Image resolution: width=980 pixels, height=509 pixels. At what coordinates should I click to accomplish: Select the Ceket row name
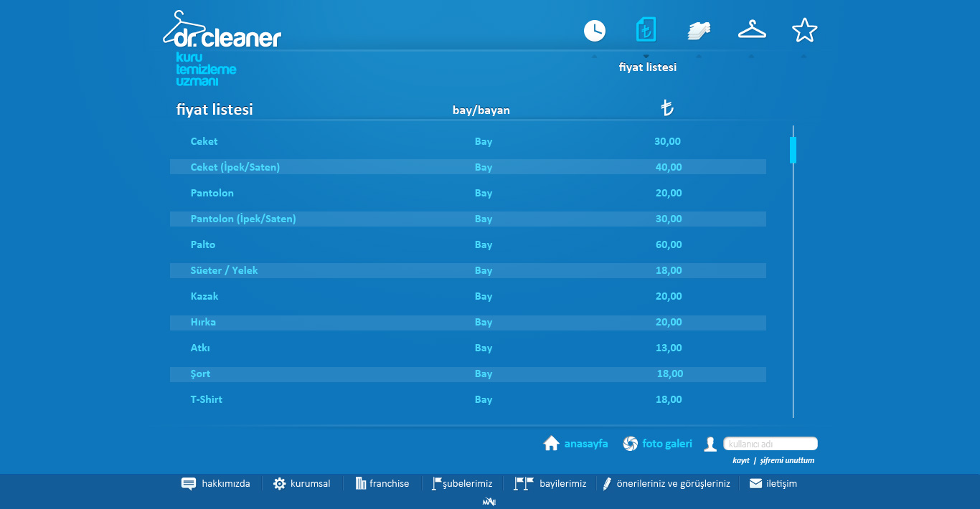[x=204, y=141]
